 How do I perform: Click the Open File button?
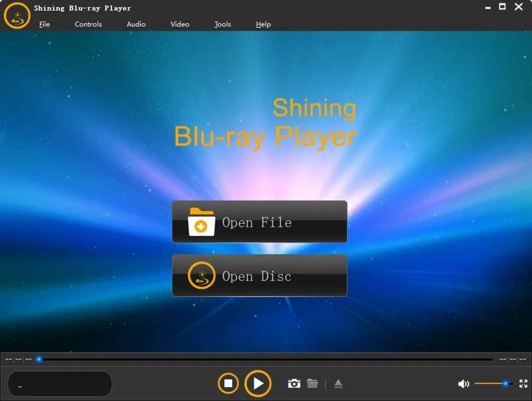tap(260, 222)
